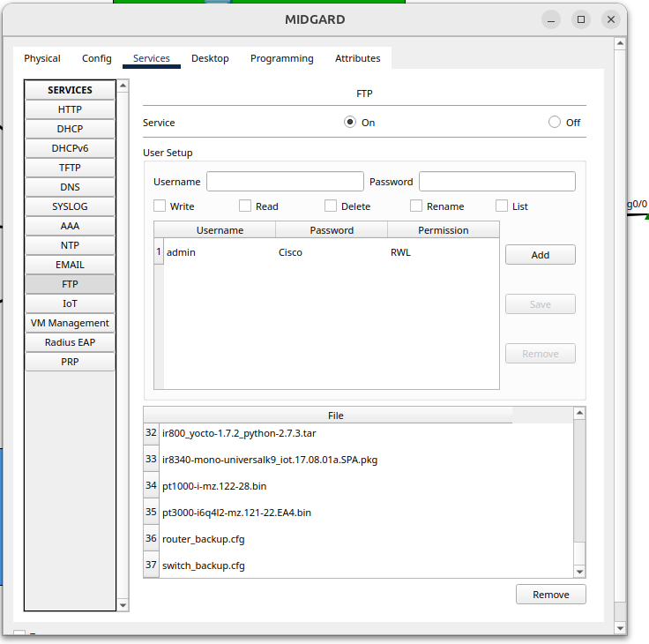Select the AAA service

tap(70, 226)
